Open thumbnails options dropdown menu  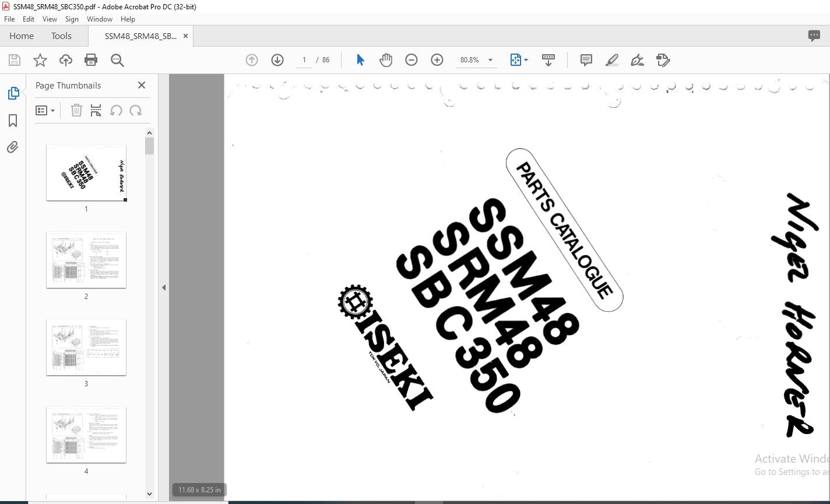tap(45, 110)
